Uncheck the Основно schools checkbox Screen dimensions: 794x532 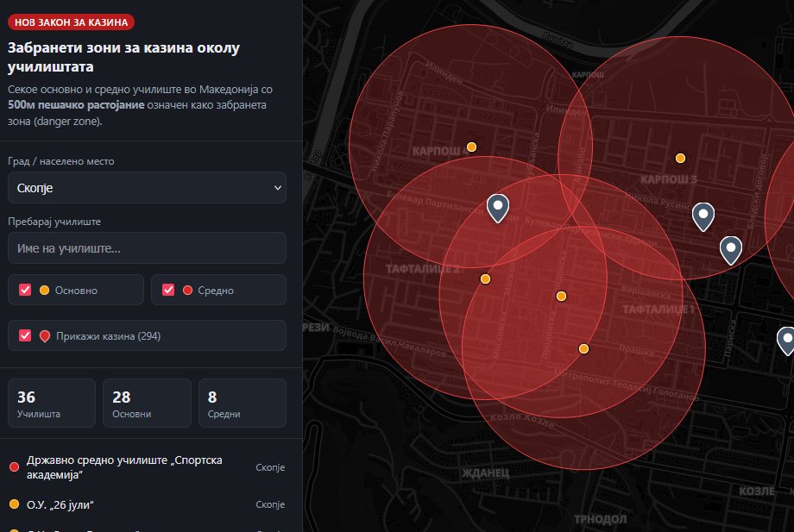[x=25, y=290]
